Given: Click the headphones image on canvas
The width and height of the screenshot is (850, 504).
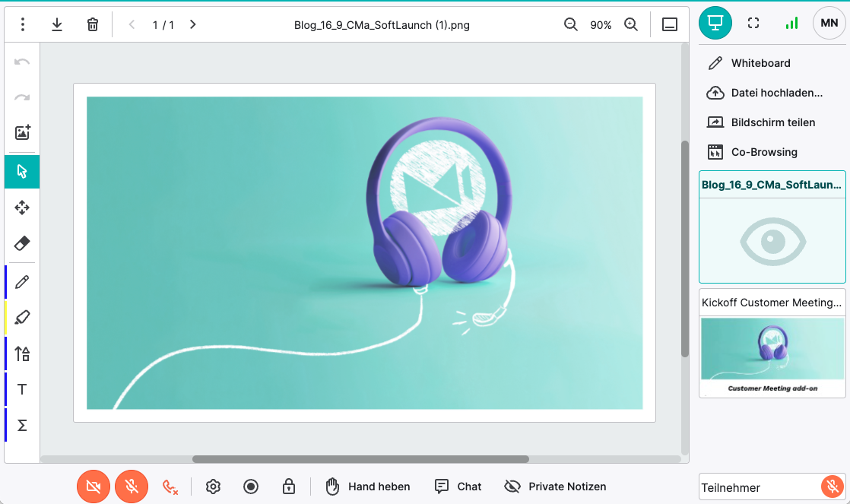Looking at the screenshot, I should 439,201.
